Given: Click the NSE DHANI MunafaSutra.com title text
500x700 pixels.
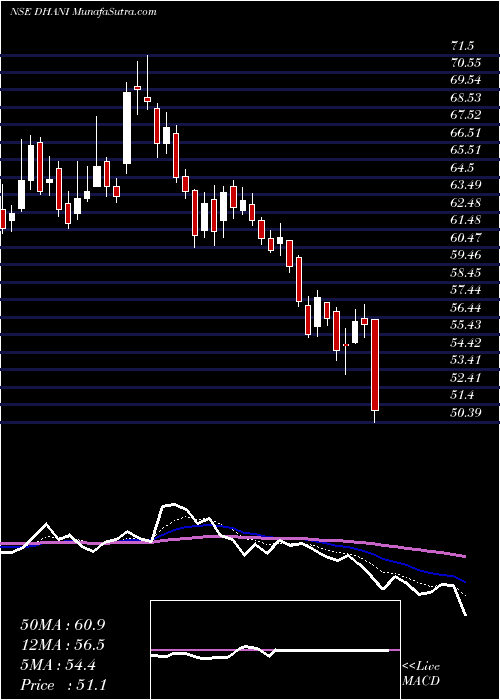Looking at the screenshot, I should coord(83,12).
